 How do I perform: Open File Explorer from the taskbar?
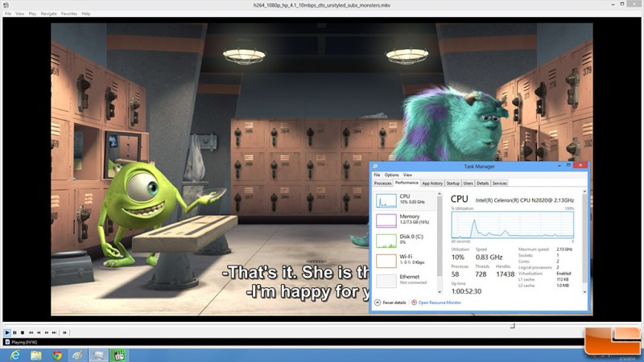coord(36,356)
